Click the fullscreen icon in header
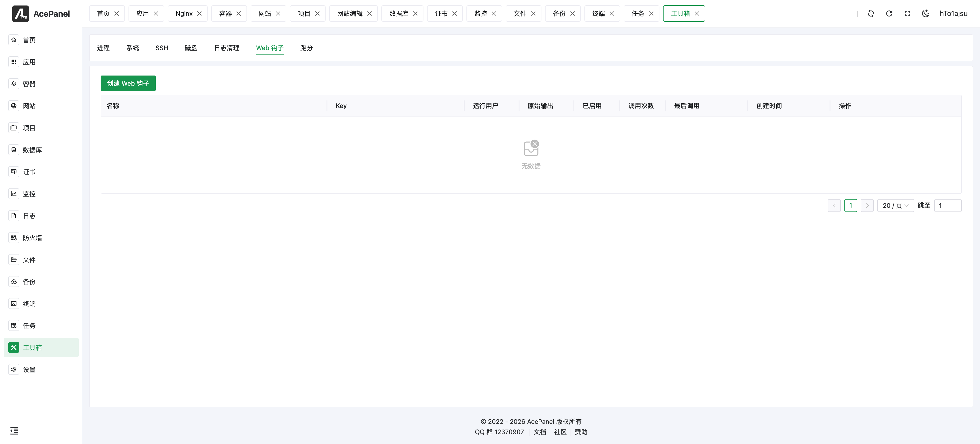The width and height of the screenshot is (980, 444). (907, 14)
